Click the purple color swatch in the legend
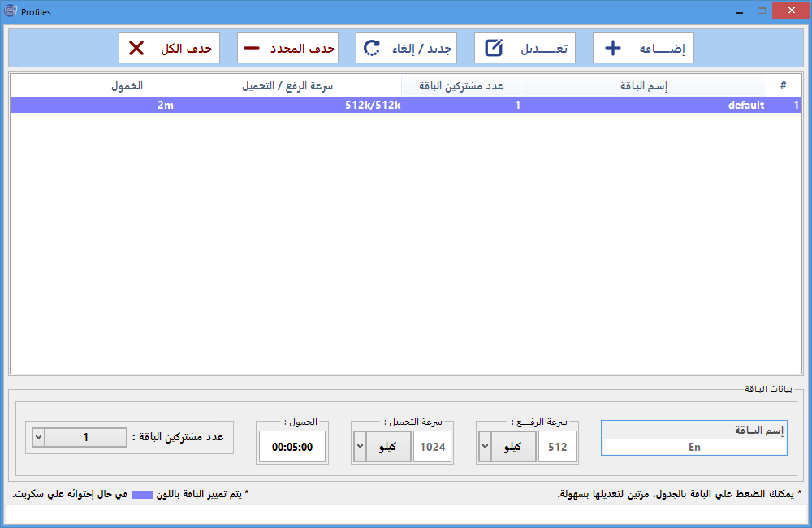The width and height of the screenshot is (812, 528). (142, 494)
